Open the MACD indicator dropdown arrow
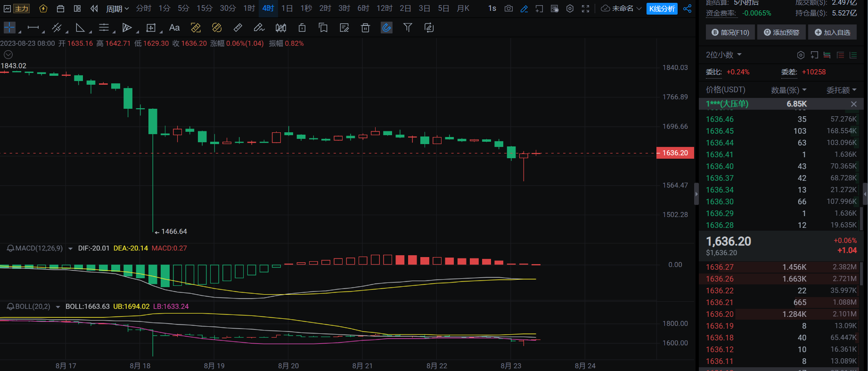The image size is (868, 371). click(70, 249)
